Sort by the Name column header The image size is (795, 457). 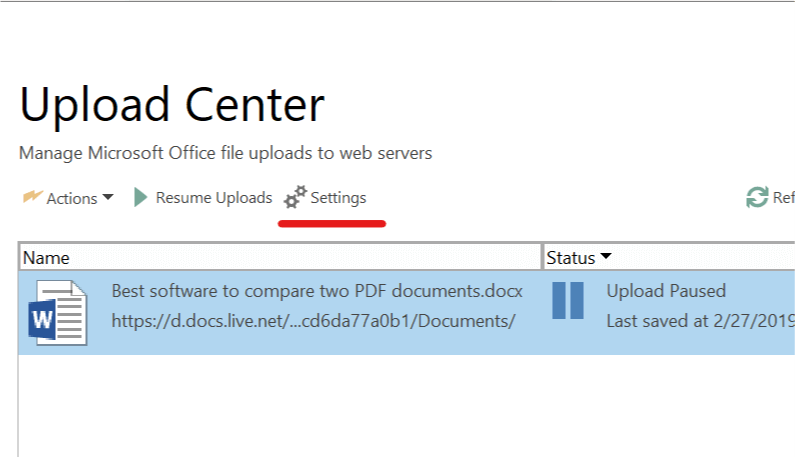pos(280,257)
